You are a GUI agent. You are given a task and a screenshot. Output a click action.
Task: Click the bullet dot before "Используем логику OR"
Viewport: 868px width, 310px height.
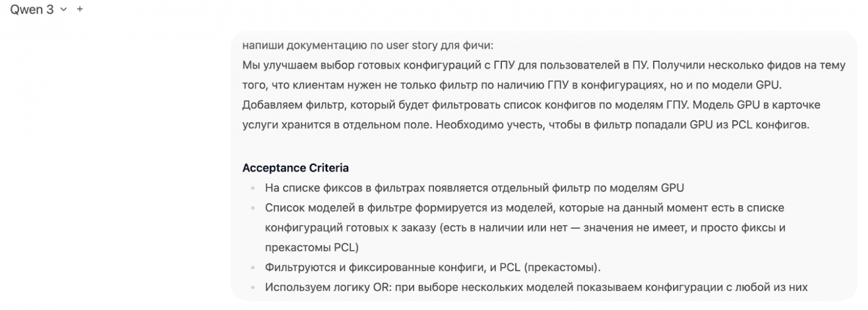pyautogui.click(x=253, y=288)
